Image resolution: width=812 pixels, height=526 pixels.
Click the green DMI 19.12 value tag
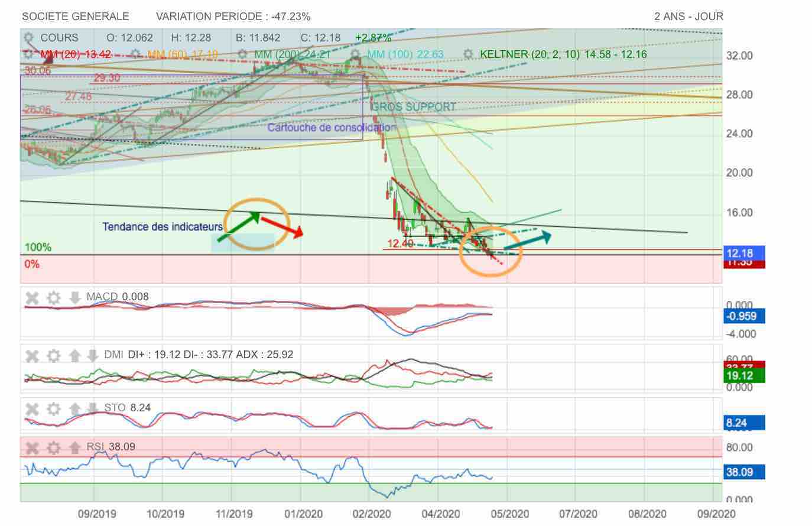(x=745, y=376)
